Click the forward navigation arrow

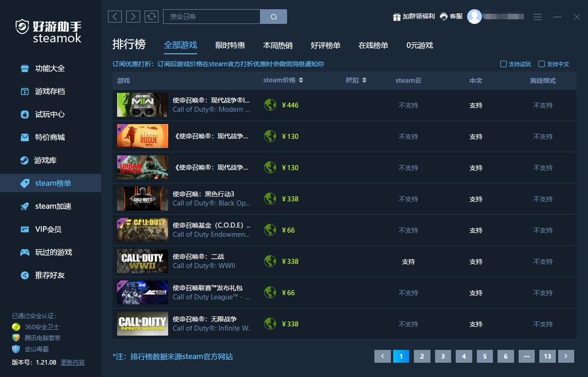pyautogui.click(x=133, y=17)
